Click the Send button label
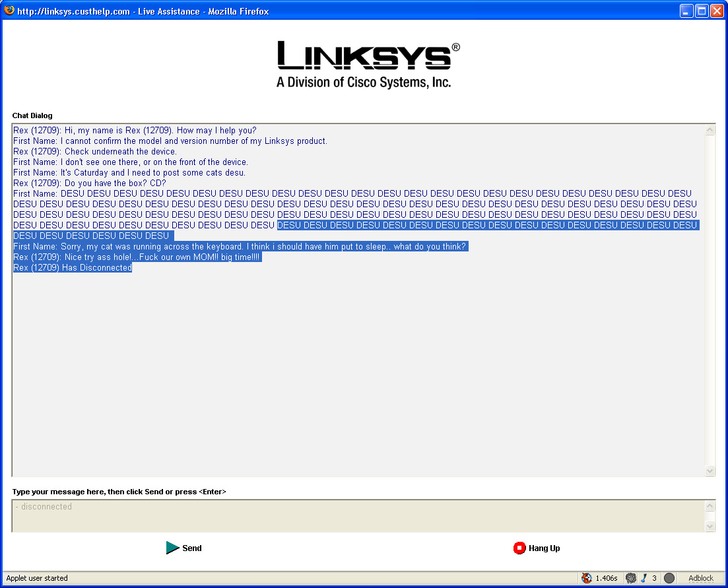The image size is (728, 588). [192, 548]
